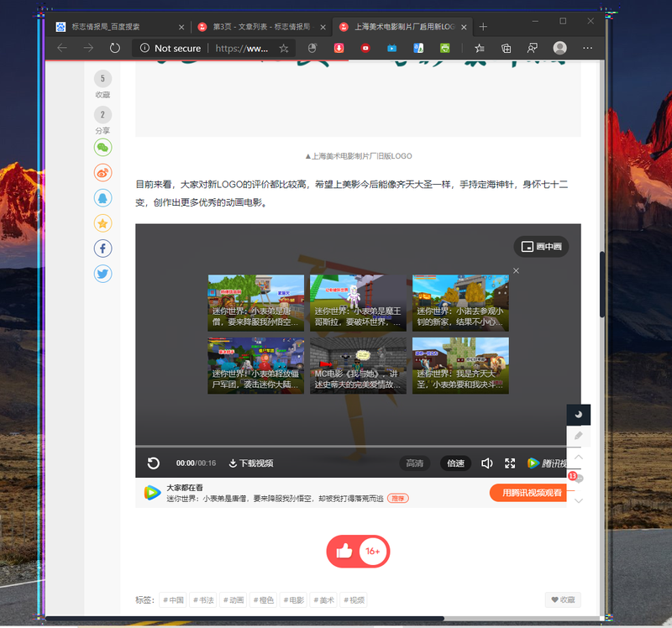Open the user profile avatar
This screenshot has height=628, width=672.
(559, 48)
